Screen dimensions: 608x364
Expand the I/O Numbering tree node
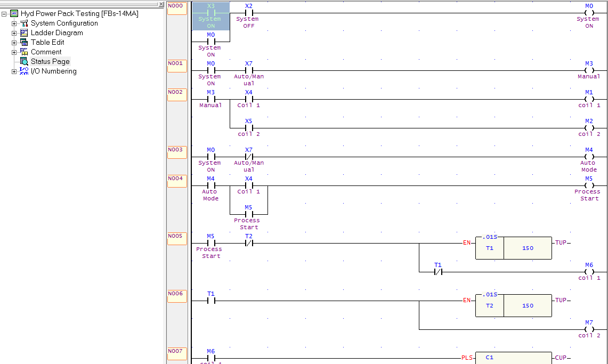pos(15,71)
